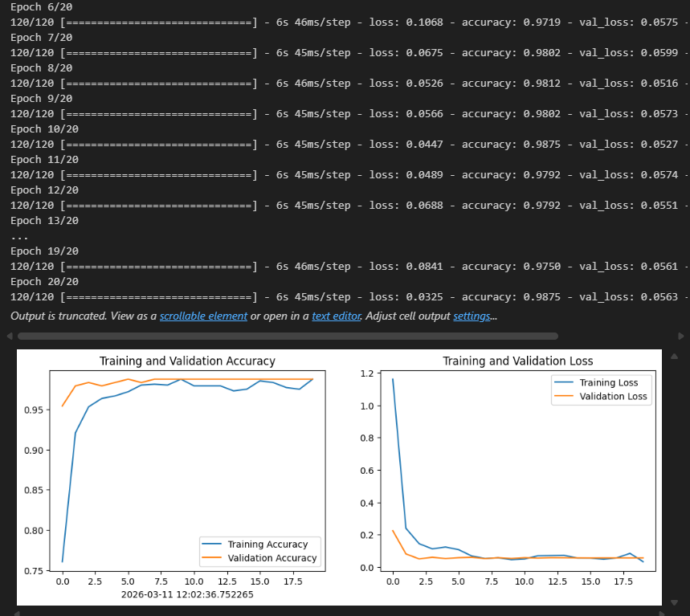
Task: Click the Training and Validation Accuracy title
Action: coord(187,361)
